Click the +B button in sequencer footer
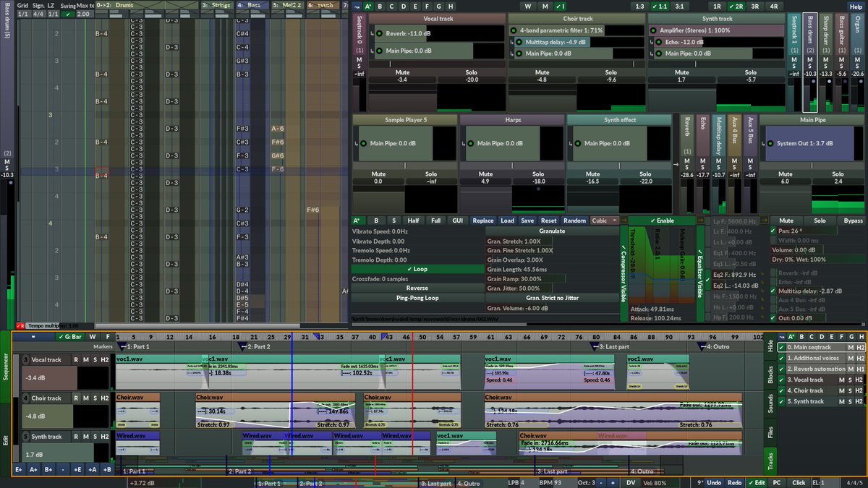868x488 pixels. tap(106, 469)
